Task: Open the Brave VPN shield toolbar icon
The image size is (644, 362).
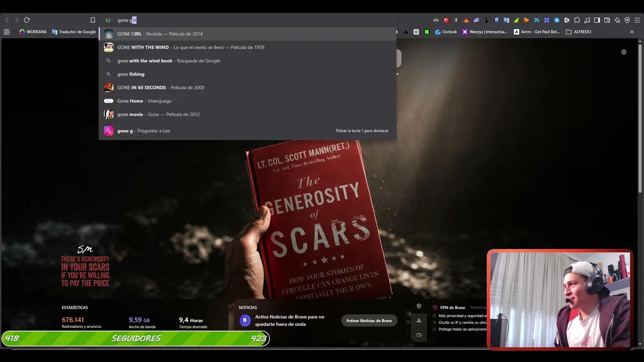Action: click(627, 20)
